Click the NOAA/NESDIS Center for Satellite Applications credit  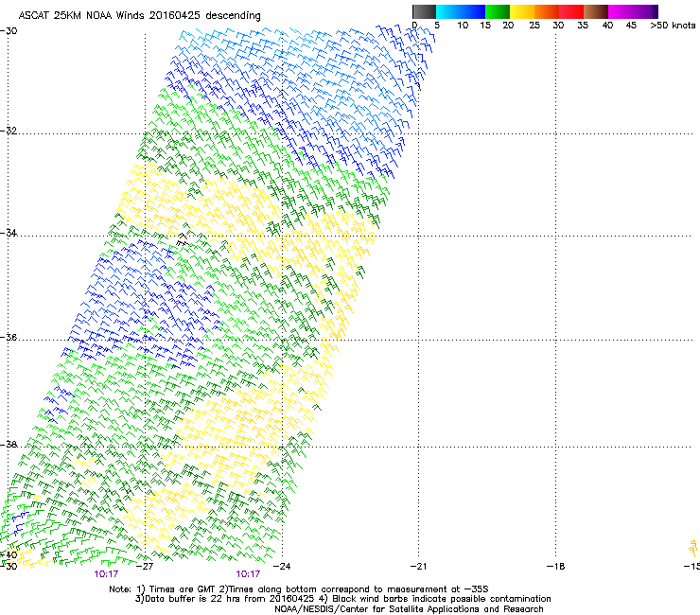coord(409,609)
